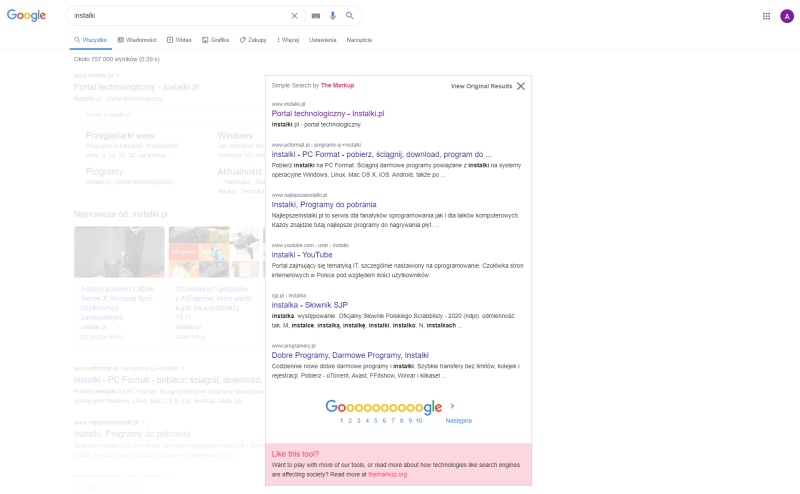
Task: Open Instalki, Programy do pobrania in panel
Action: [323, 204]
